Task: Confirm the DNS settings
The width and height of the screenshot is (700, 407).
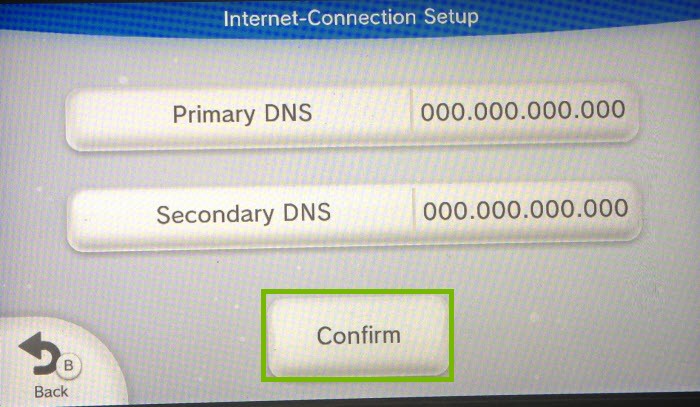Action: tap(358, 336)
